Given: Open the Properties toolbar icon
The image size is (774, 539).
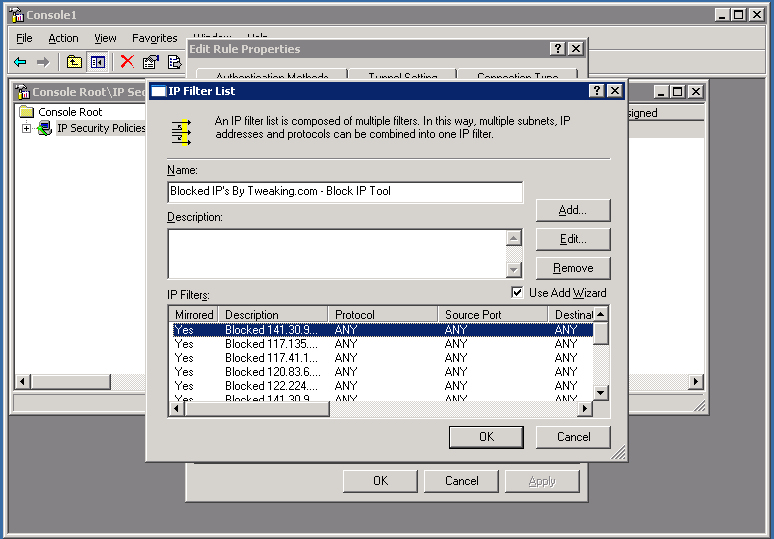Looking at the screenshot, I should click(x=151, y=62).
